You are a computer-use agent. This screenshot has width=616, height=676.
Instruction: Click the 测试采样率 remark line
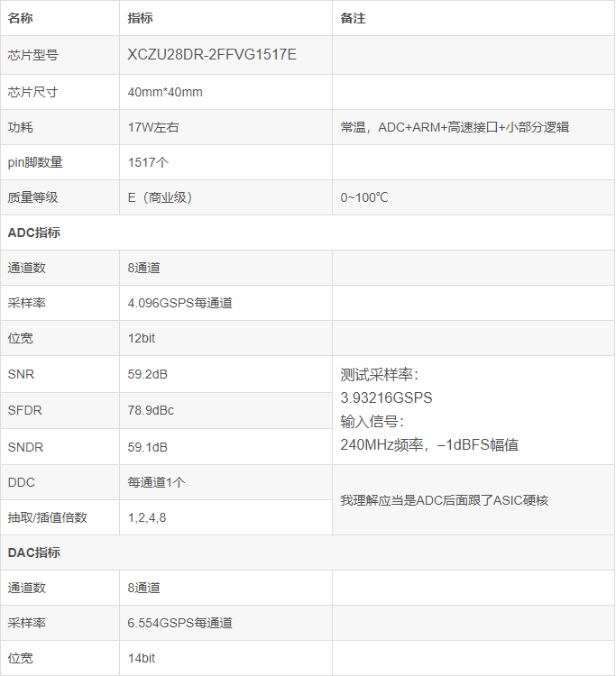379,375
